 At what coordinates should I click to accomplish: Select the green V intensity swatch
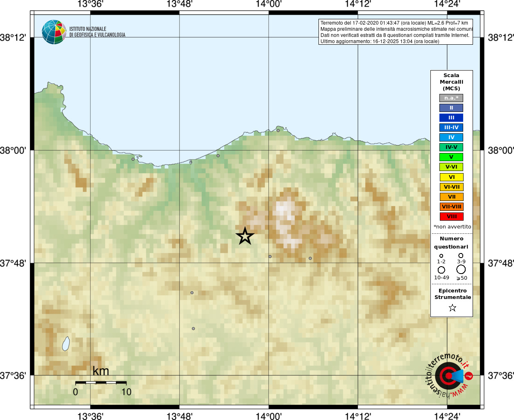451,157
